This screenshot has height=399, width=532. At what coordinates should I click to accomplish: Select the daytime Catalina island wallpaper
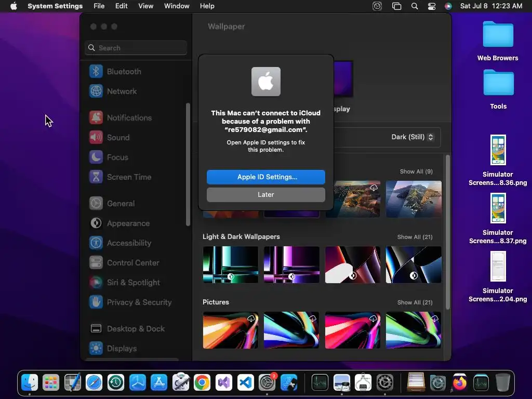pos(414,199)
